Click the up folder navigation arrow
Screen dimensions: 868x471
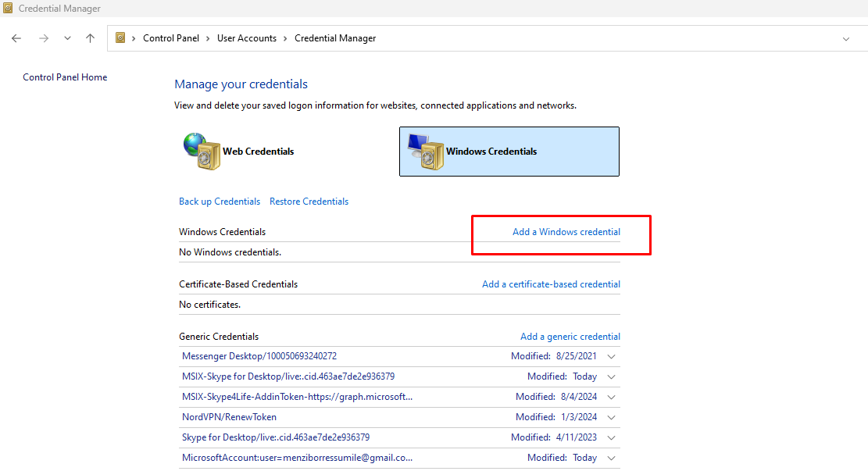click(x=90, y=37)
